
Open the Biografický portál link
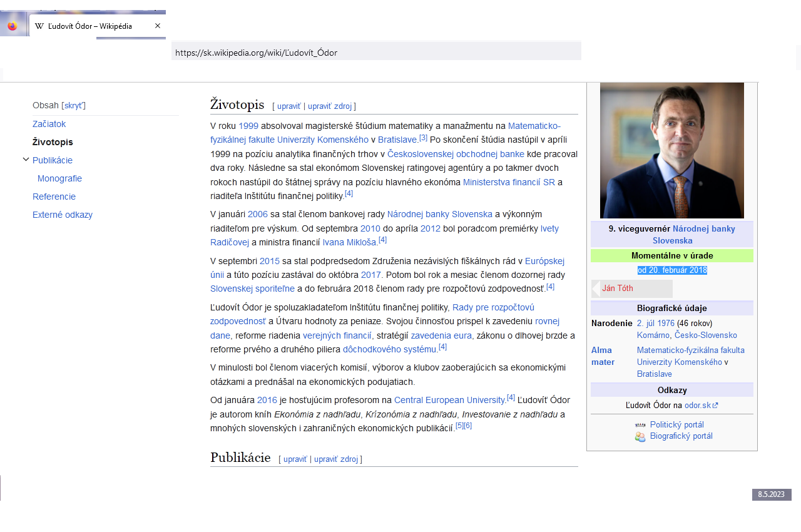(x=681, y=436)
